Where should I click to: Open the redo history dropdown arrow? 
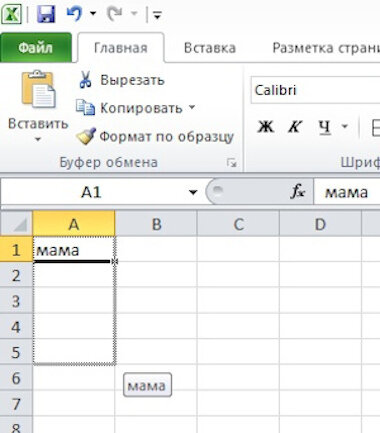134,14
